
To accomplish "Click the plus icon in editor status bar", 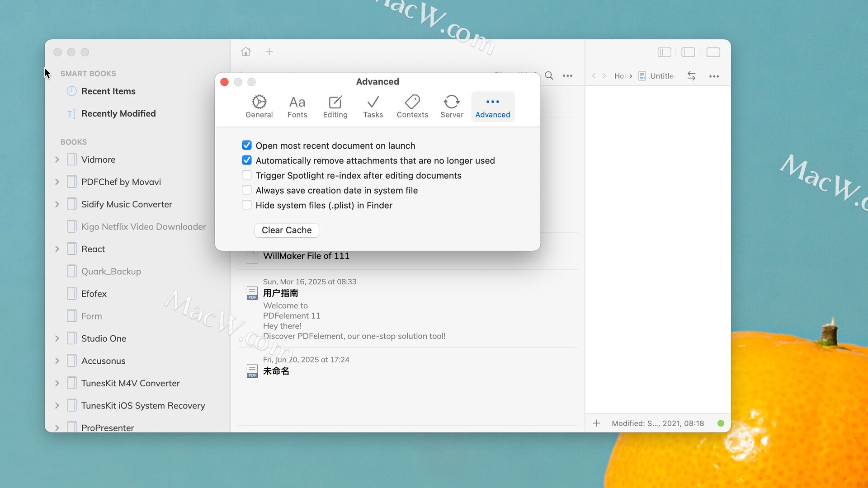I will tap(597, 423).
